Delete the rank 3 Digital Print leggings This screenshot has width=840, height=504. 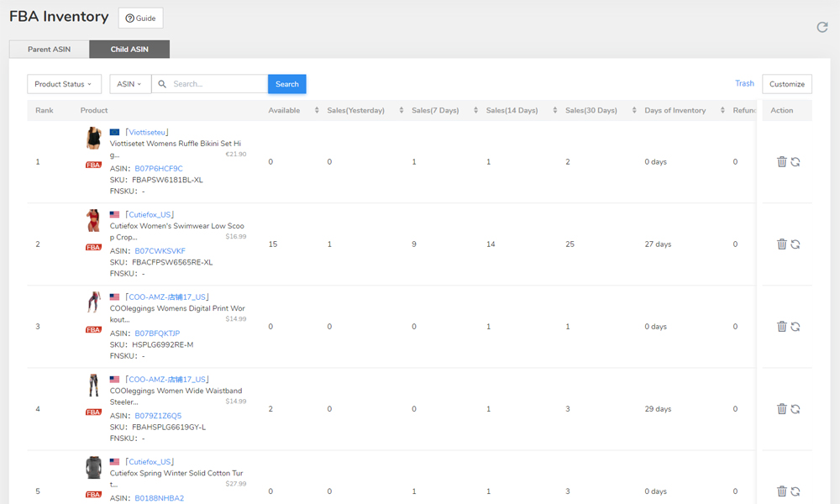781,327
